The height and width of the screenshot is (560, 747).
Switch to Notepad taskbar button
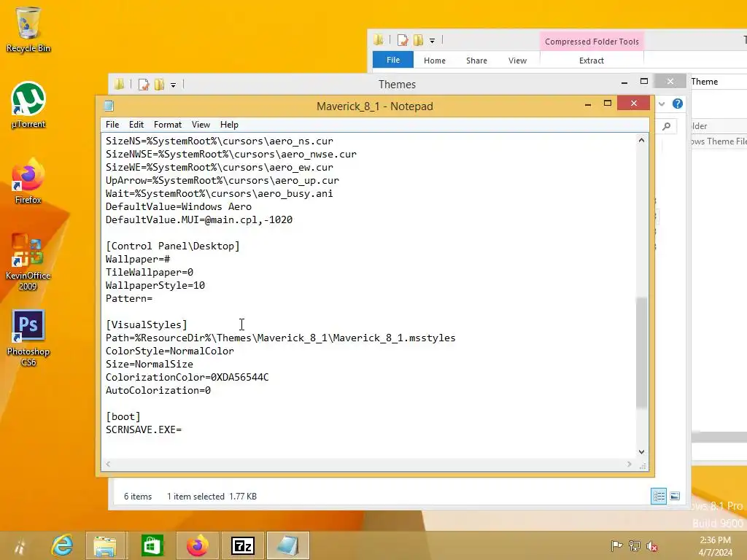[287, 545]
